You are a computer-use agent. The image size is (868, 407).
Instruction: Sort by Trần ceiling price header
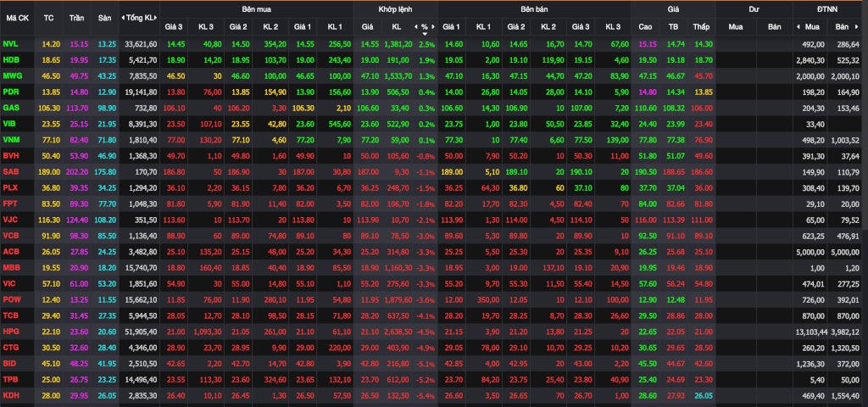(77, 18)
